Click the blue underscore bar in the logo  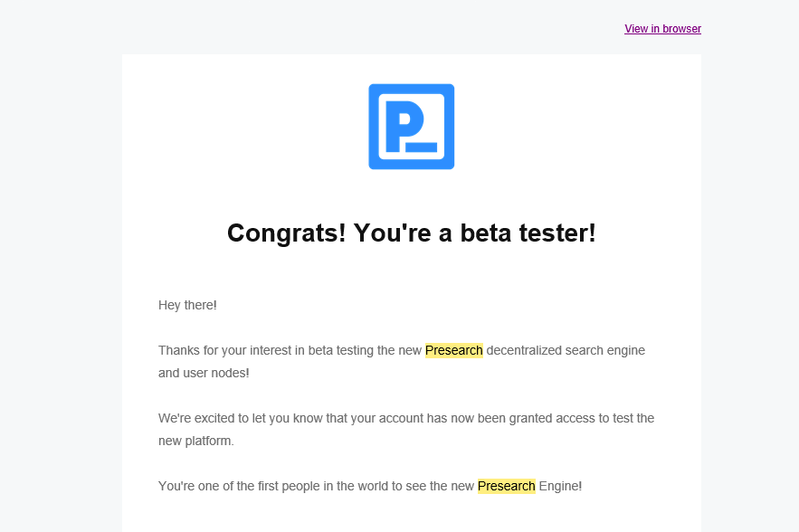[422, 147]
